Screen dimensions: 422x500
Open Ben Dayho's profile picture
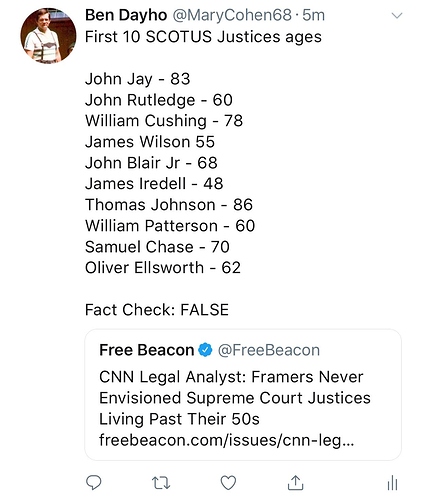(x=48, y=36)
